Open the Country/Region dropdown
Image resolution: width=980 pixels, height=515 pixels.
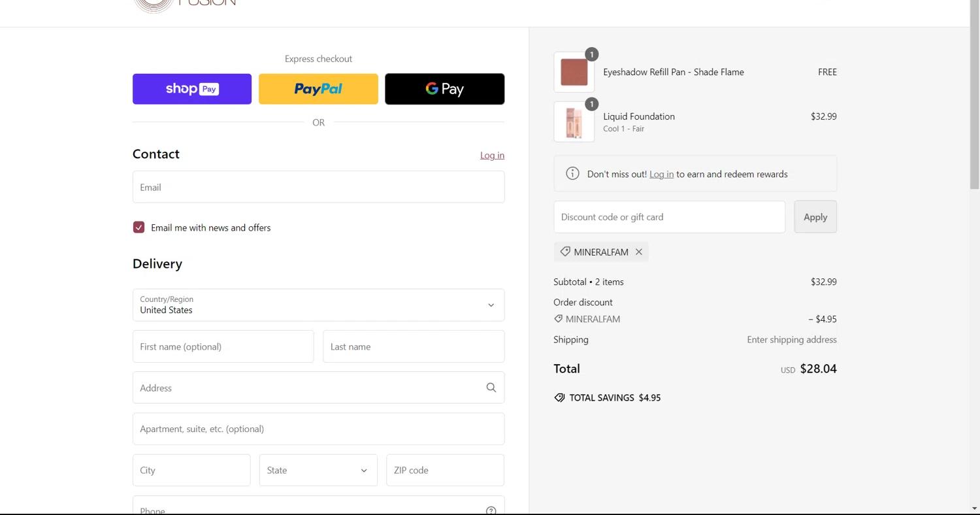pyautogui.click(x=318, y=305)
